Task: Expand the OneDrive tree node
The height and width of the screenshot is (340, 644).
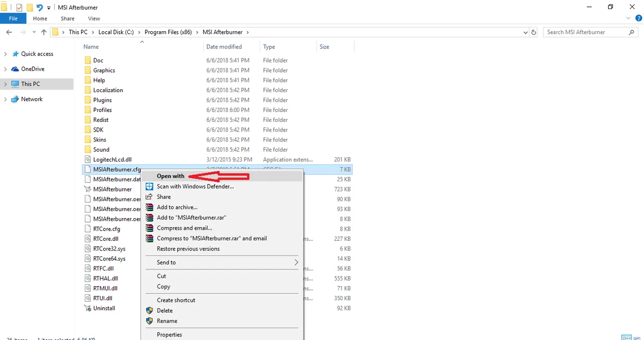Action: pyautogui.click(x=6, y=69)
